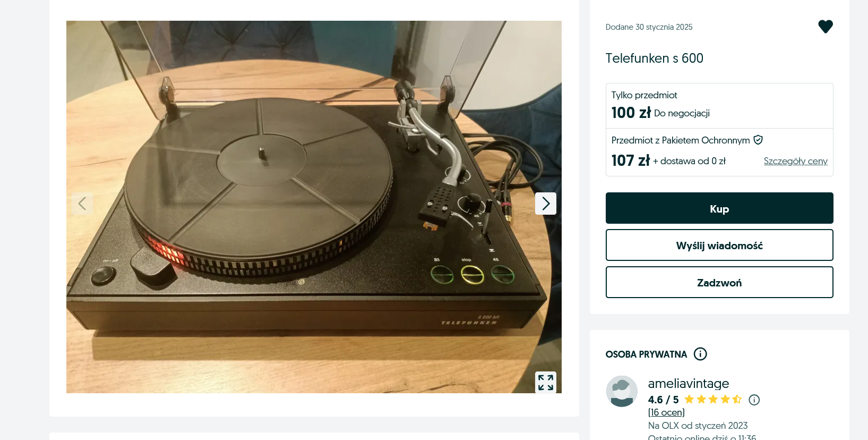Select Przedmiot z Pakietem Ochronnym option
Image resolution: width=868 pixels, height=440 pixels.
click(719, 152)
